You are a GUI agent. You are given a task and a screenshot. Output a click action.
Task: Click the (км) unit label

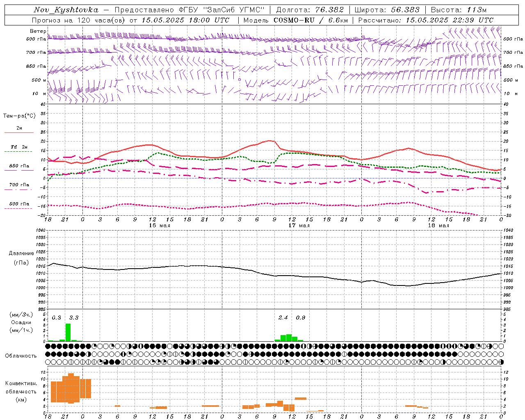coord(21,399)
